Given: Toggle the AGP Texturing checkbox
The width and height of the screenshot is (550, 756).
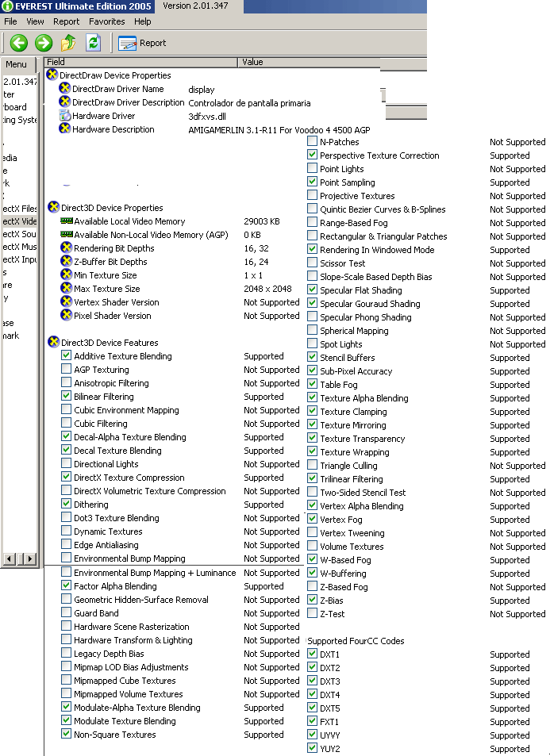Looking at the screenshot, I should click(66, 369).
